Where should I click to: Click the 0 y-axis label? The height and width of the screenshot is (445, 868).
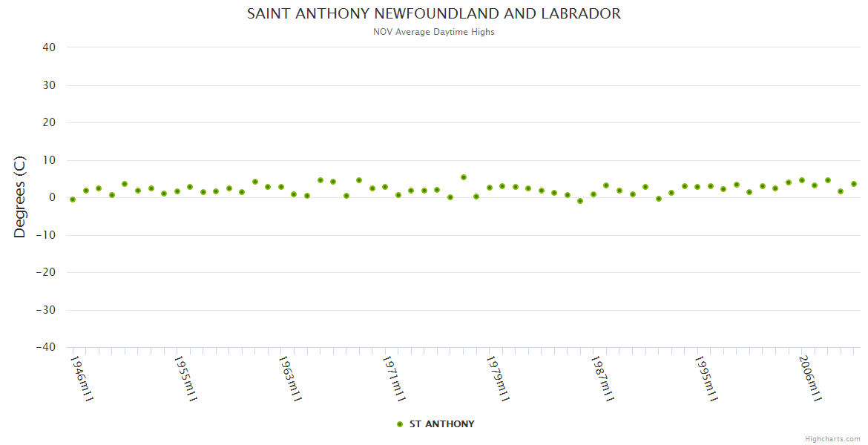53,197
